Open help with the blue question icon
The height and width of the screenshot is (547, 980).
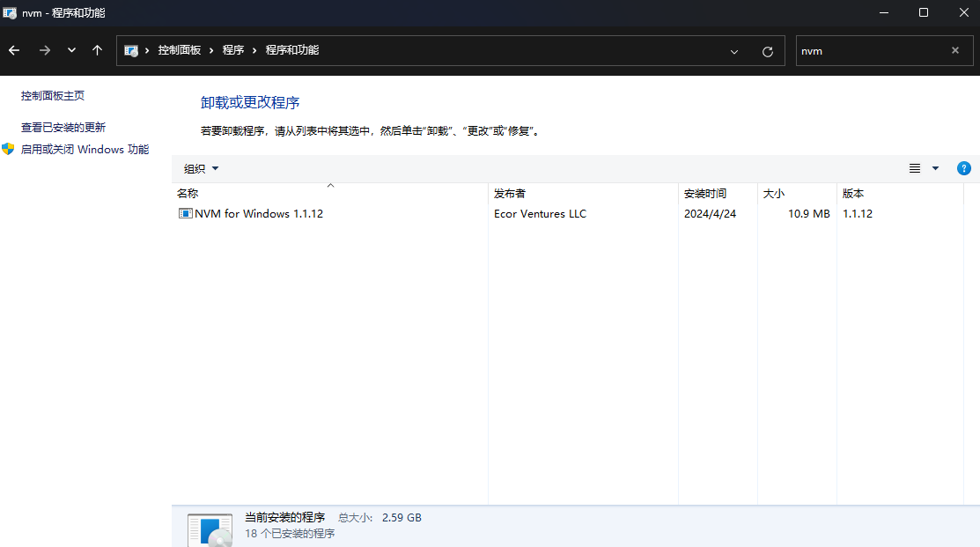(x=964, y=169)
